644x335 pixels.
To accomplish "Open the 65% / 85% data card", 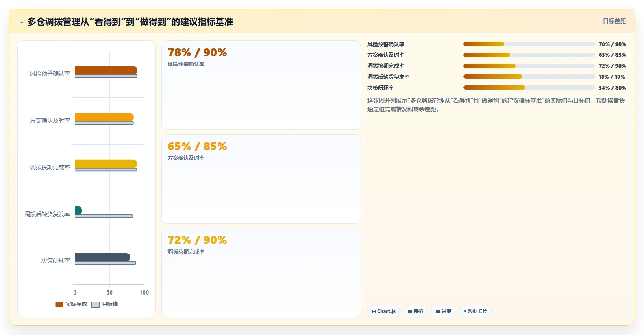I will (x=261, y=179).
